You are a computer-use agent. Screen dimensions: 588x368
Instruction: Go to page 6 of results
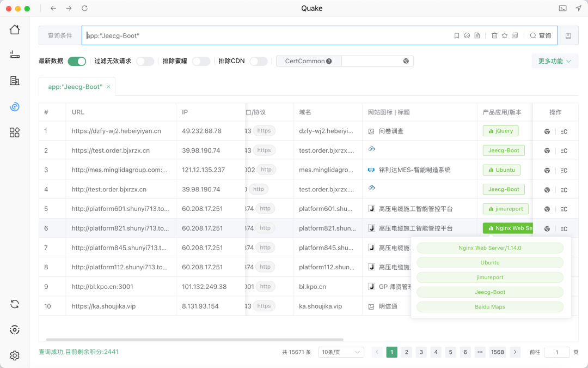tap(465, 352)
